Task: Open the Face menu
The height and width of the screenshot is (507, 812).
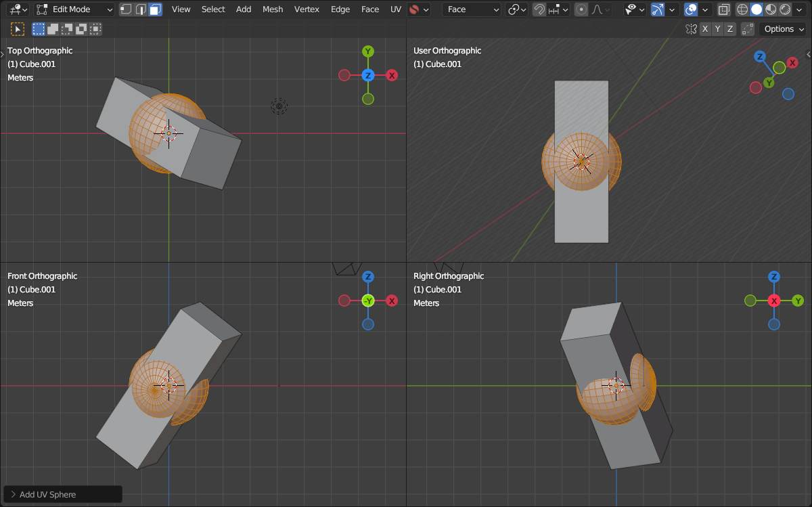Action: (x=370, y=9)
